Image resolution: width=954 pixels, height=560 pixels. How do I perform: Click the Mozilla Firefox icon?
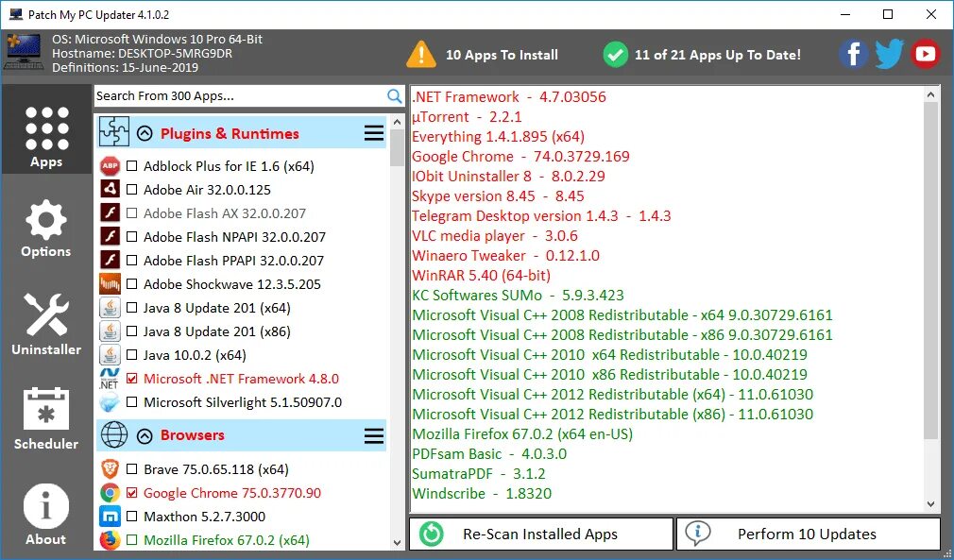[111, 539]
